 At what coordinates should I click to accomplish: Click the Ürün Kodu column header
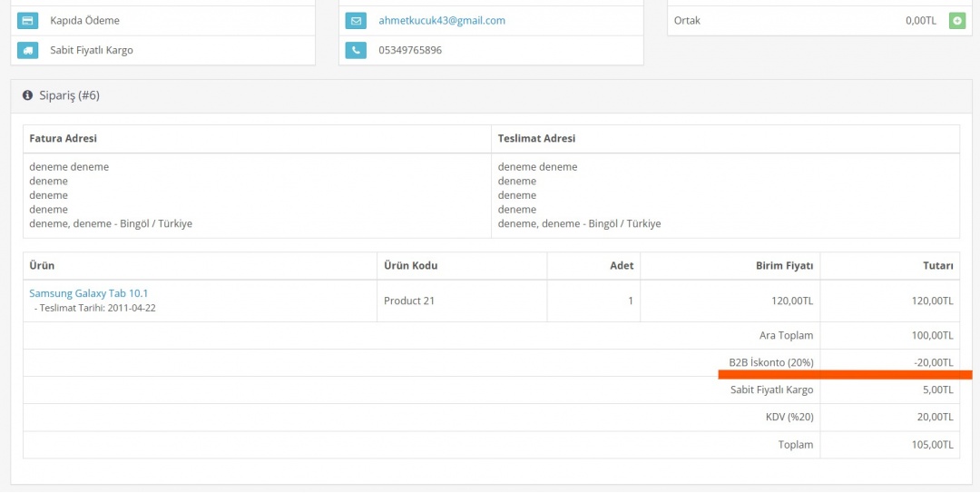pos(411,266)
